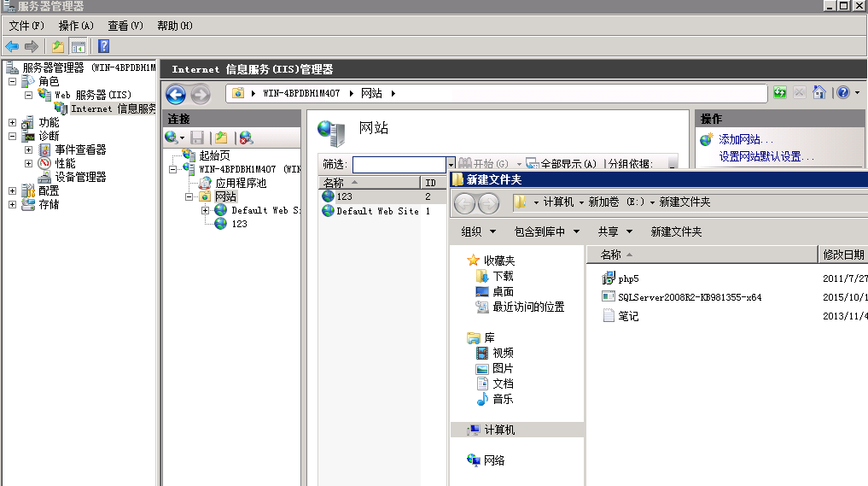Click the IIS home icon
This screenshot has height=486, width=868.
click(x=819, y=92)
